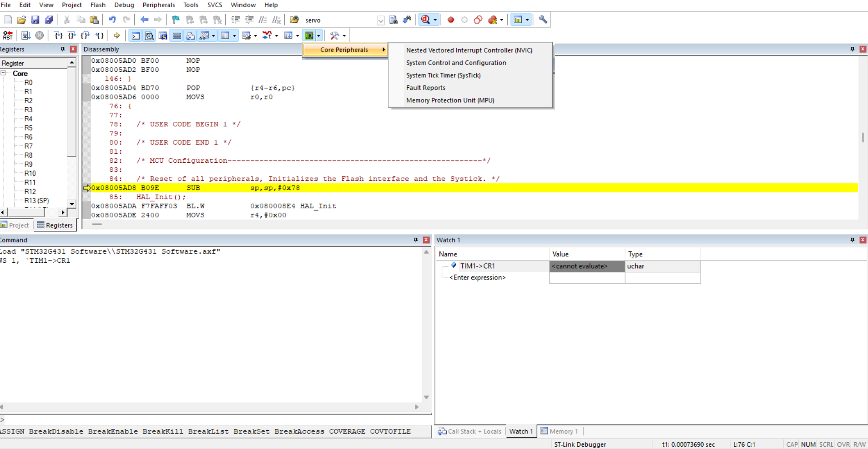The height and width of the screenshot is (449, 868).
Task: Toggle the Registers Window toolbar button
Action: tap(177, 35)
